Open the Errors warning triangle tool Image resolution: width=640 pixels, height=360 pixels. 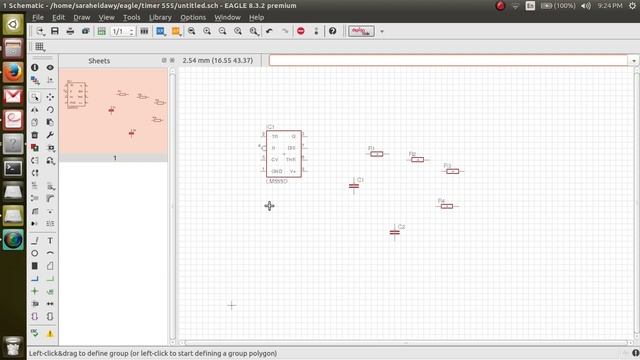click(50, 333)
